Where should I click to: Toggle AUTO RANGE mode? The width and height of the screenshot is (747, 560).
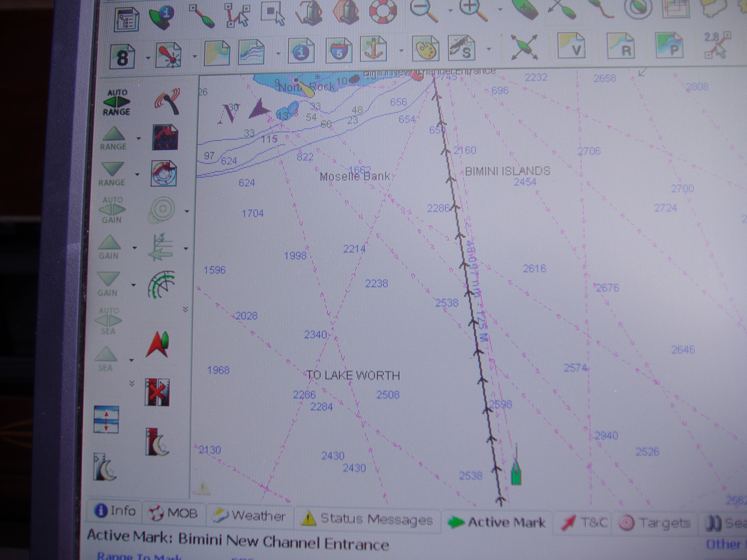pos(117,102)
